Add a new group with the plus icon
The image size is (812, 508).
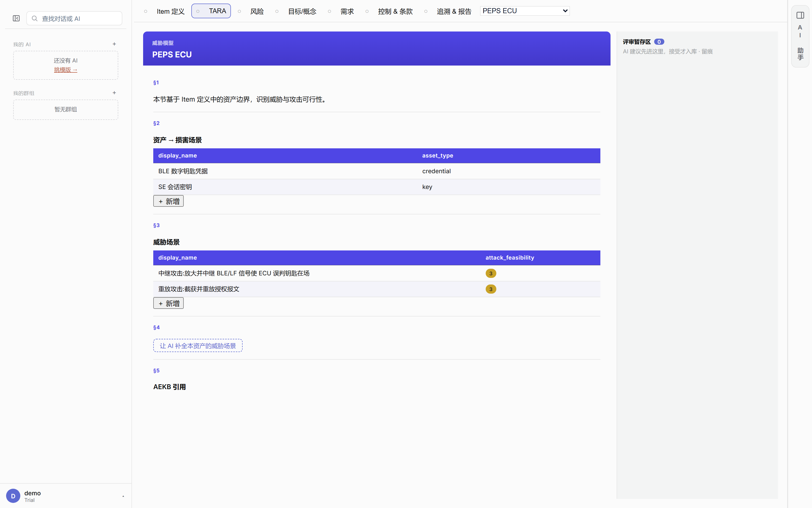(114, 93)
